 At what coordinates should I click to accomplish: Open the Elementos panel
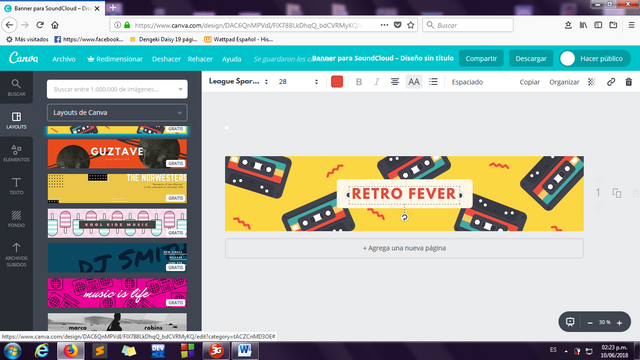pyautogui.click(x=16, y=153)
